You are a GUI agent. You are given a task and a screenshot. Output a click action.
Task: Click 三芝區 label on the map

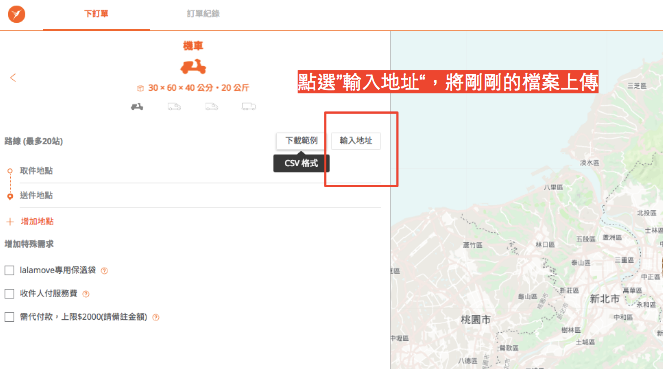pyautogui.click(x=637, y=86)
